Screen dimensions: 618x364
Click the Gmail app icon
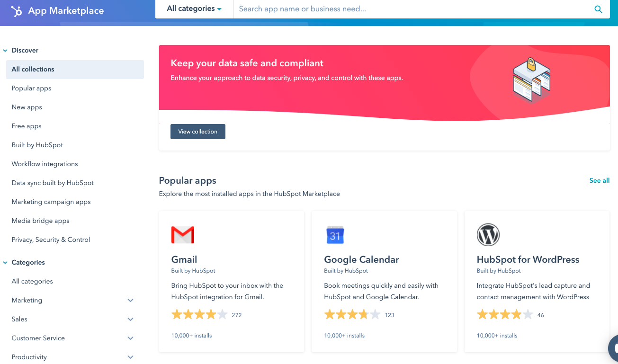(183, 235)
